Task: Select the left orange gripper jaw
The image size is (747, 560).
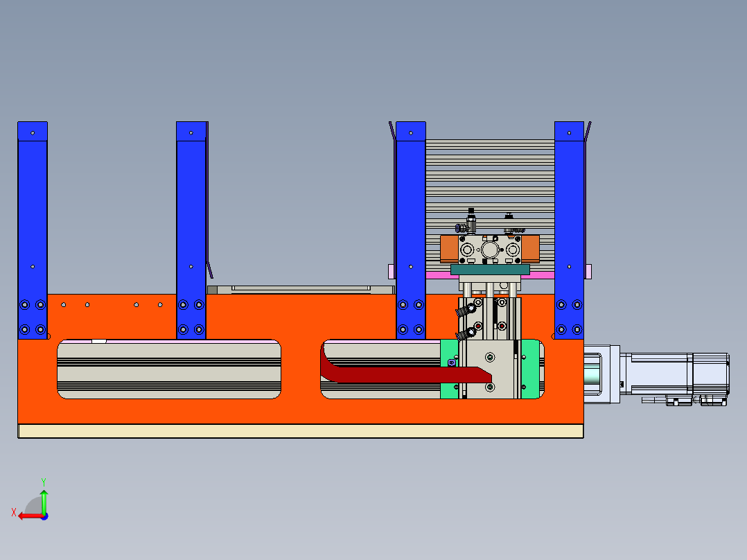Action: 449,248
